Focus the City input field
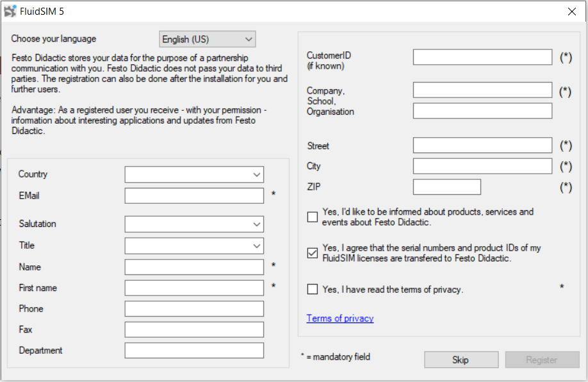 coord(482,166)
